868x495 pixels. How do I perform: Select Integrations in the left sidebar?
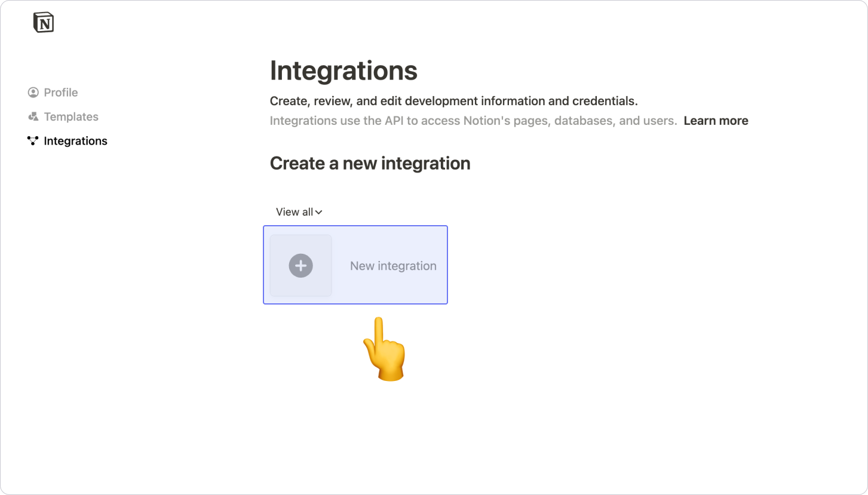[75, 141]
